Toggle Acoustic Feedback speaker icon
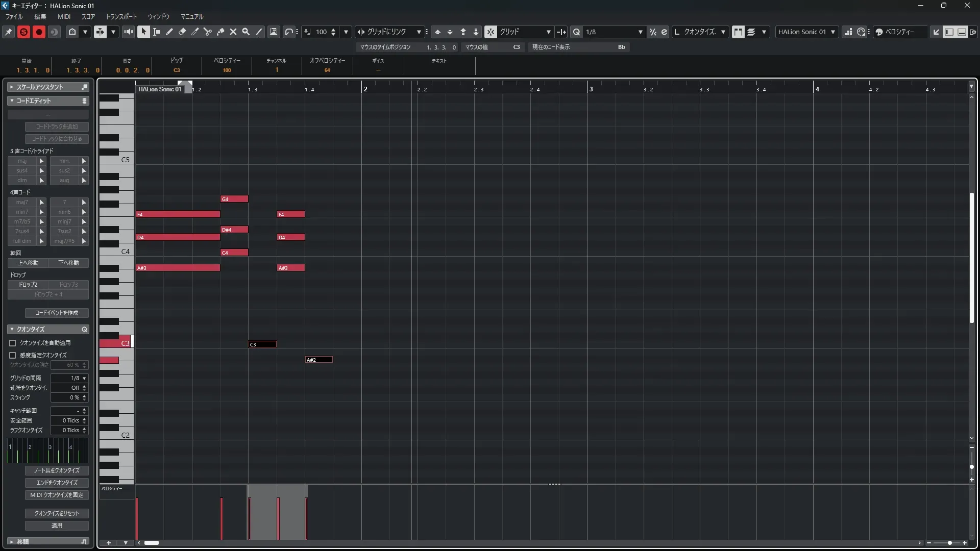The image size is (980, 551). click(128, 32)
